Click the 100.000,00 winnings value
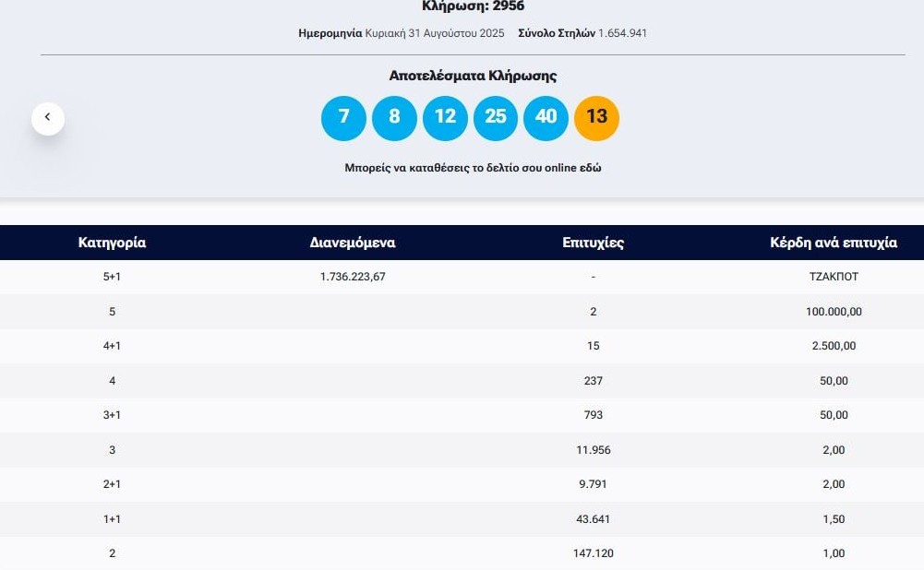The image size is (924, 570). 833,312
